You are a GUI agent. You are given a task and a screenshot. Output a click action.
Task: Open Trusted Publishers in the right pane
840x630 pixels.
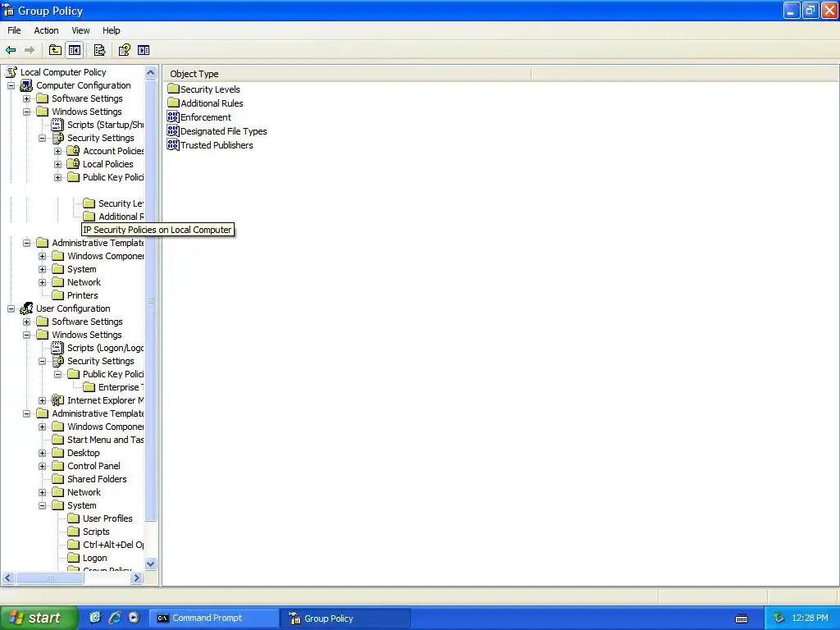210,145
